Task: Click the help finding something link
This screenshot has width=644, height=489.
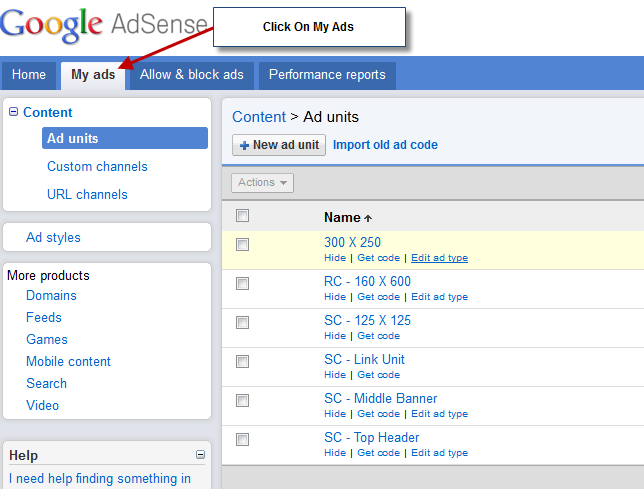Action: click(100, 479)
